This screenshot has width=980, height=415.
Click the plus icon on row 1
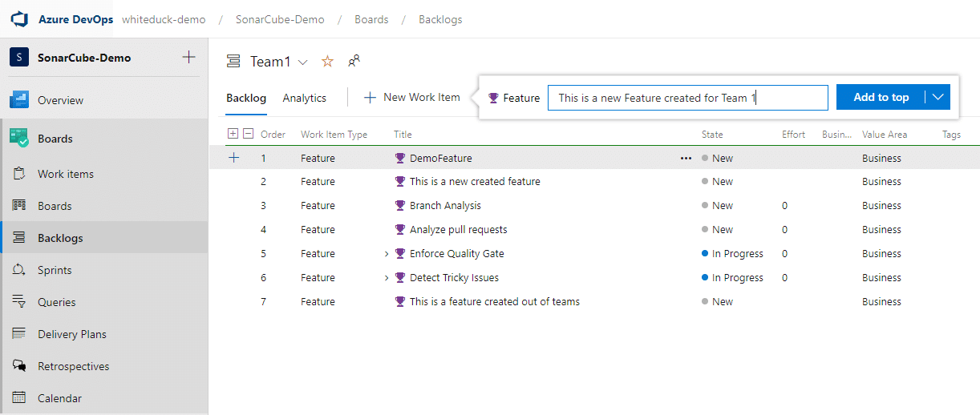tap(233, 158)
